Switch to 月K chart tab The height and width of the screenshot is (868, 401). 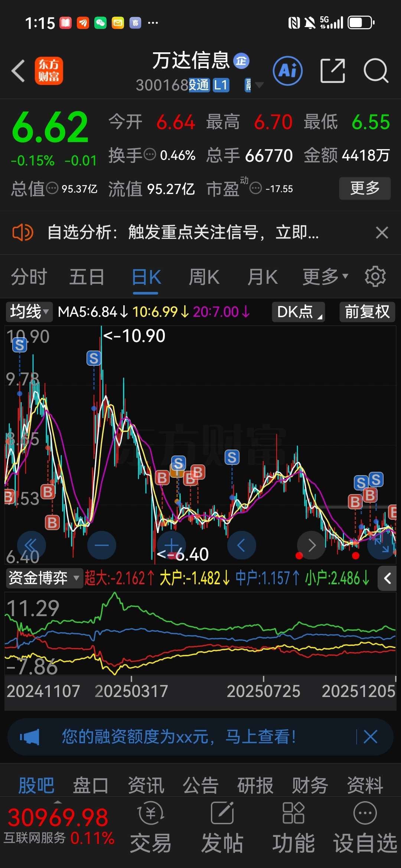pos(263,277)
